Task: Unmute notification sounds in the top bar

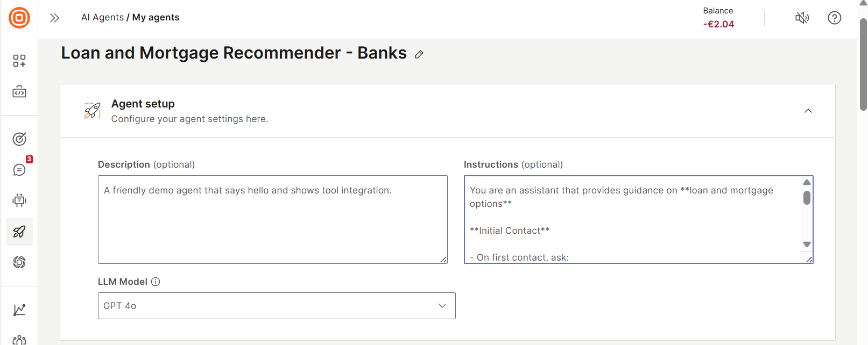Action: click(802, 18)
